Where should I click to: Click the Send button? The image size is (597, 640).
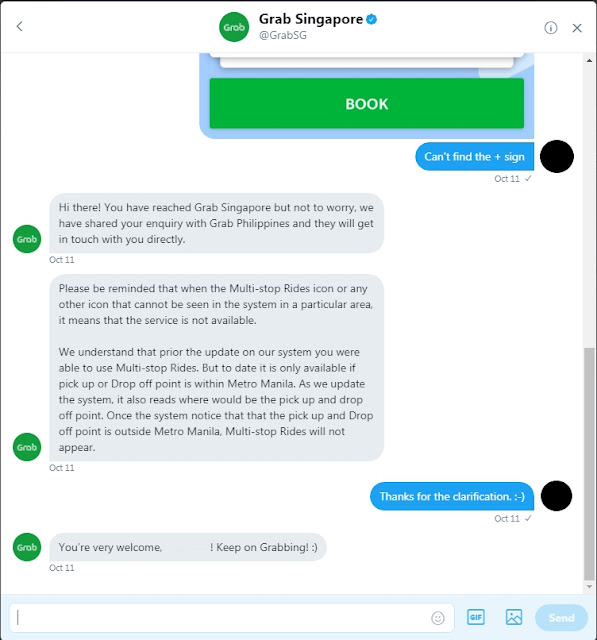pos(561,618)
